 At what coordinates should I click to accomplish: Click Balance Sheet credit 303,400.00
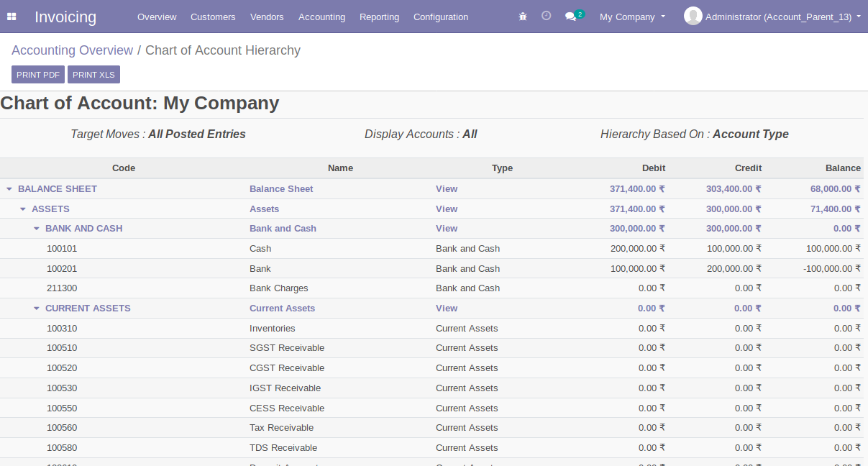pyautogui.click(x=734, y=189)
